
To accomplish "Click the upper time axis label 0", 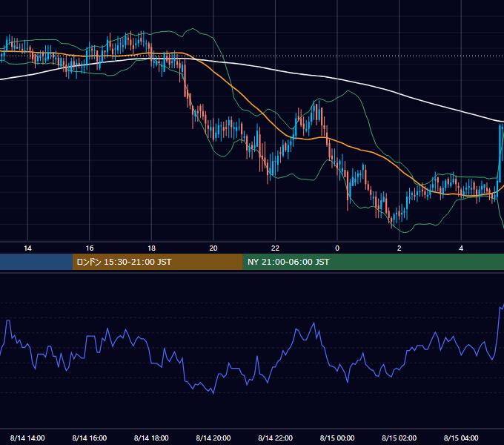I will point(337,248).
